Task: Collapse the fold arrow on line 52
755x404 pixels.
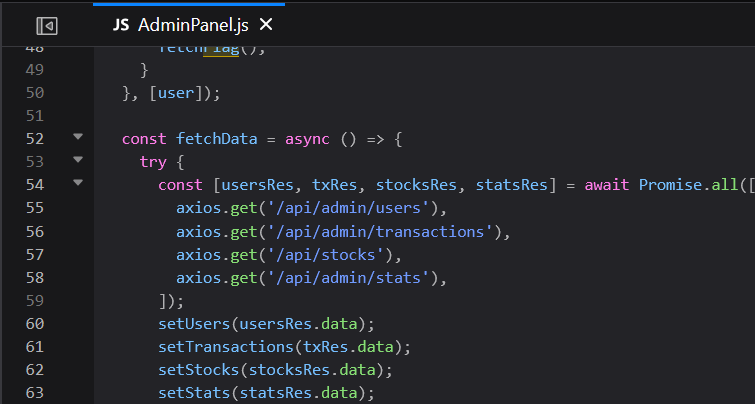Action: coord(78,137)
